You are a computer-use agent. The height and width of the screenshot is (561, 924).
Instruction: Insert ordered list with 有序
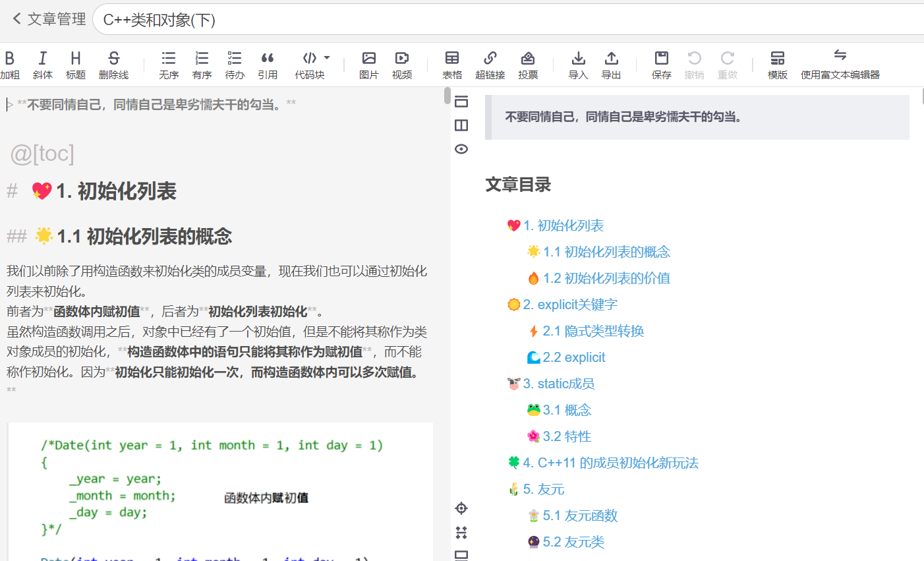pos(202,65)
